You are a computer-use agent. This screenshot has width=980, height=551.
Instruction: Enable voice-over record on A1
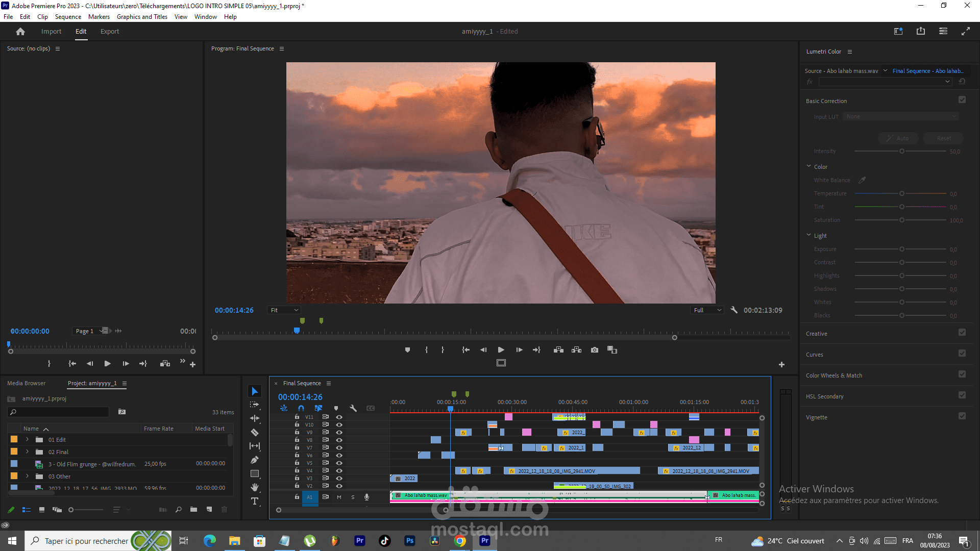[x=366, y=497]
